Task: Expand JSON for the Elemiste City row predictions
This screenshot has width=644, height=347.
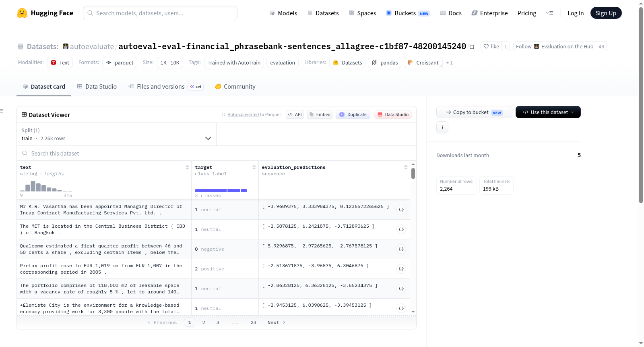Action: 401,308
